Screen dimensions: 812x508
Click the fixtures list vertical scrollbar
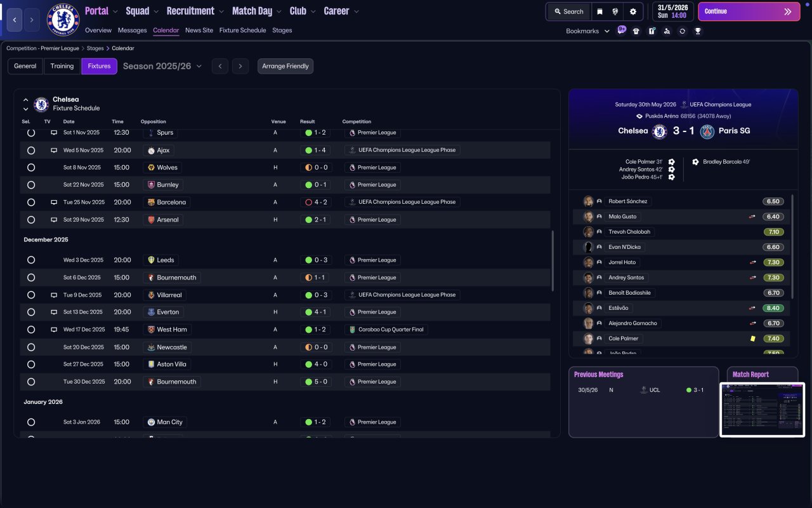coord(553,260)
